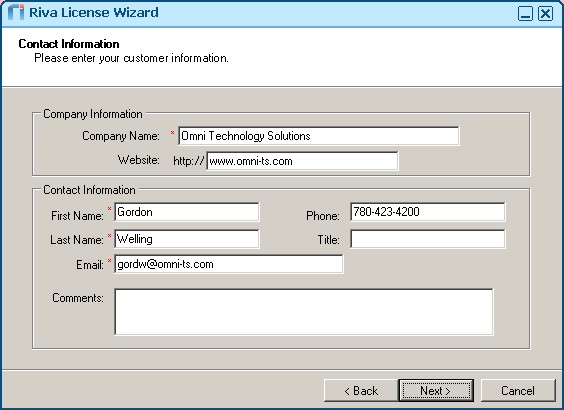The width and height of the screenshot is (564, 410).
Task: Focus the Phone number field
Action: pos(428,212)
